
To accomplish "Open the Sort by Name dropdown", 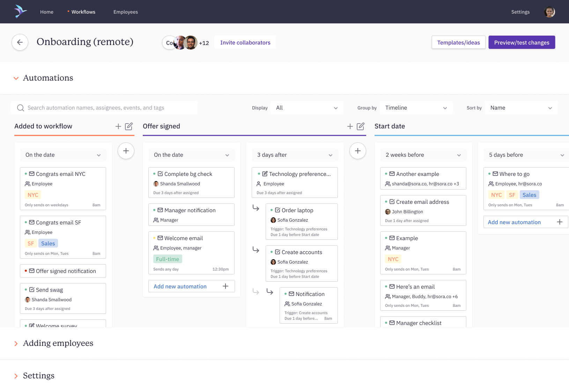I will pyautogui.click(x=521, y=108).
